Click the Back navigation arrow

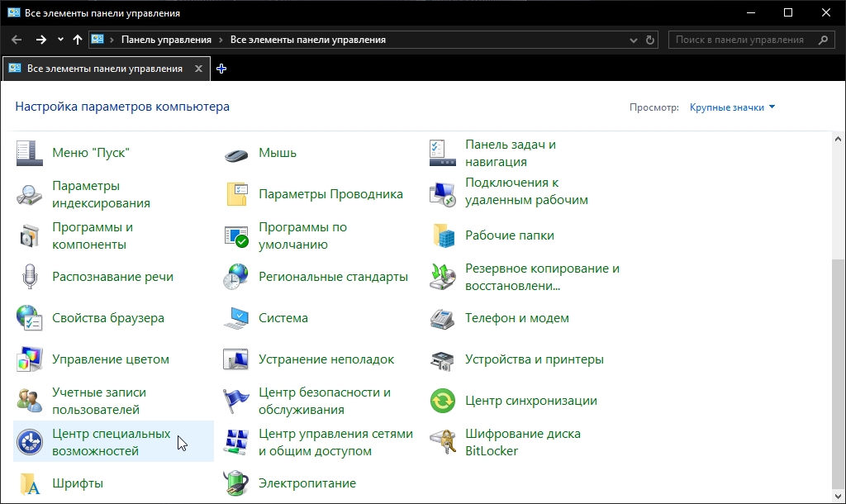(x=17, y=40)
